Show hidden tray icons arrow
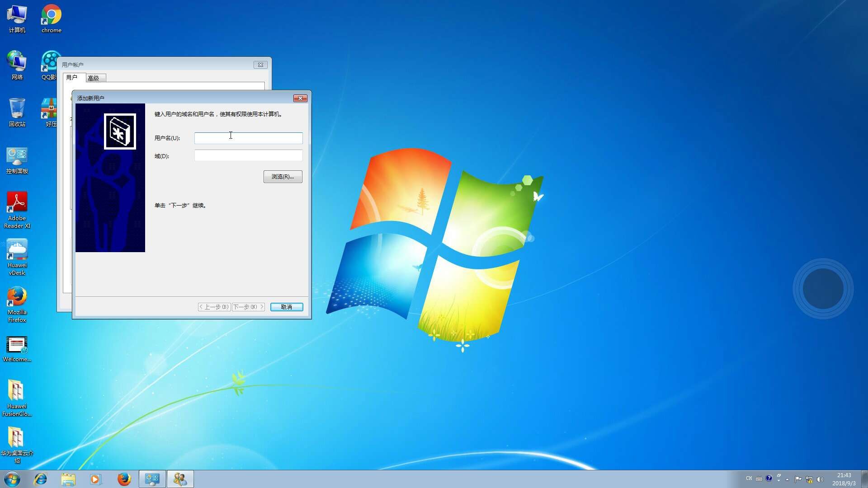 coord(788,479)
